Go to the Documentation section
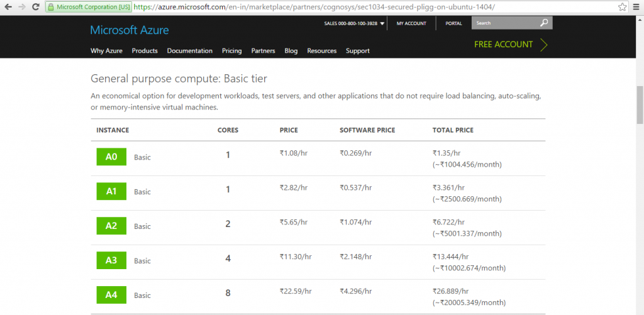The width and height of the screenshot is (644, 315). pos(189,51)
